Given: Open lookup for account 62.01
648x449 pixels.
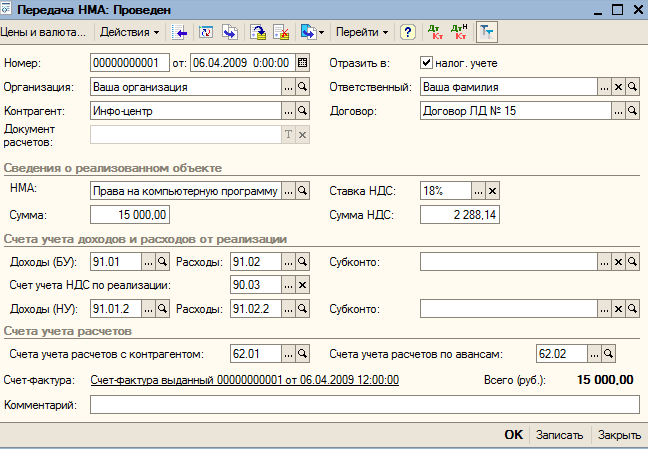Looking at the screenshot, I should [x=303, y=354].
